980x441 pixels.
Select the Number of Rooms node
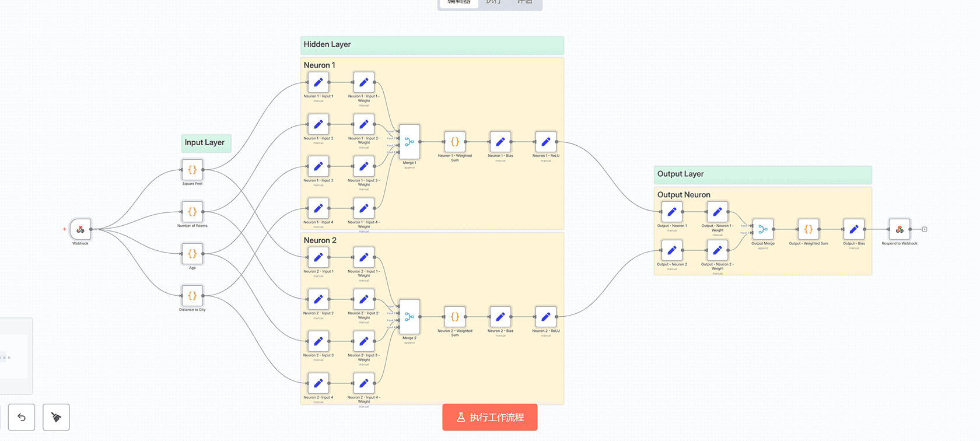pyautogui.click(x=192, y=212)
